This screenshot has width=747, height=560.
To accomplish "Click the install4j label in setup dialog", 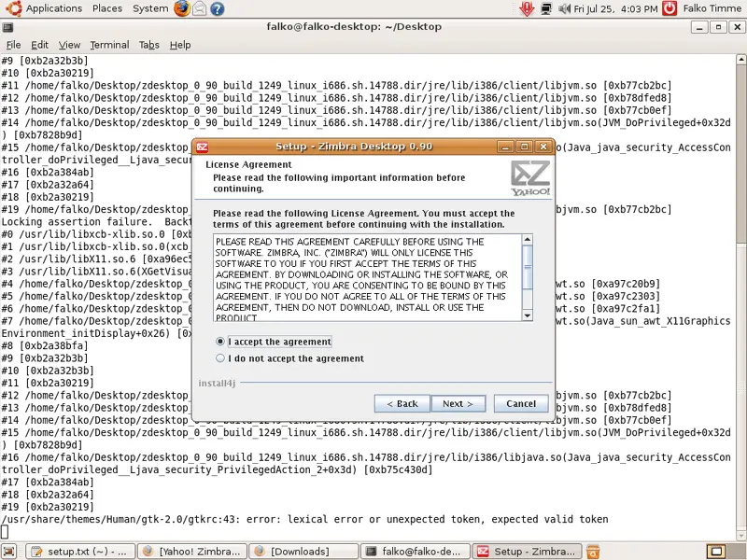I will pyautogui.click(x=217, y=383).
